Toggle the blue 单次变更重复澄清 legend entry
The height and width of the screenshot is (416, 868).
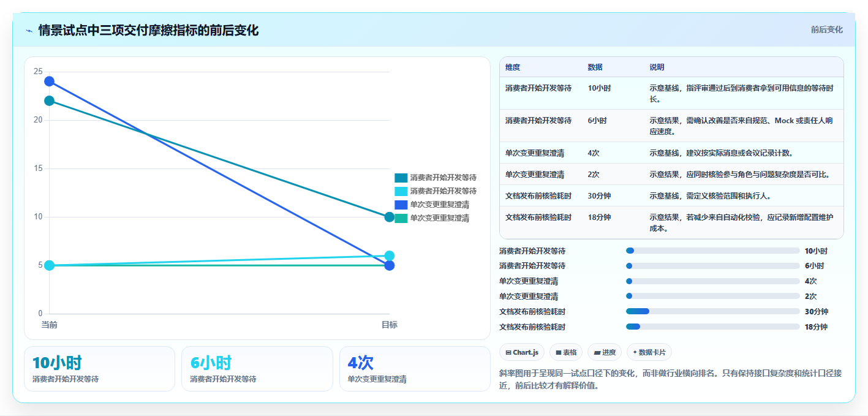point(432,204)
